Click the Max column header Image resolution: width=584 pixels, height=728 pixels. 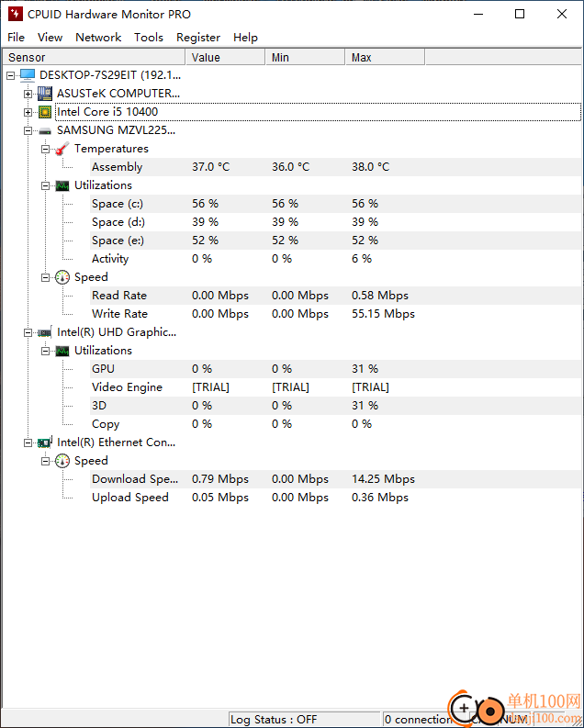coord(386,58)
